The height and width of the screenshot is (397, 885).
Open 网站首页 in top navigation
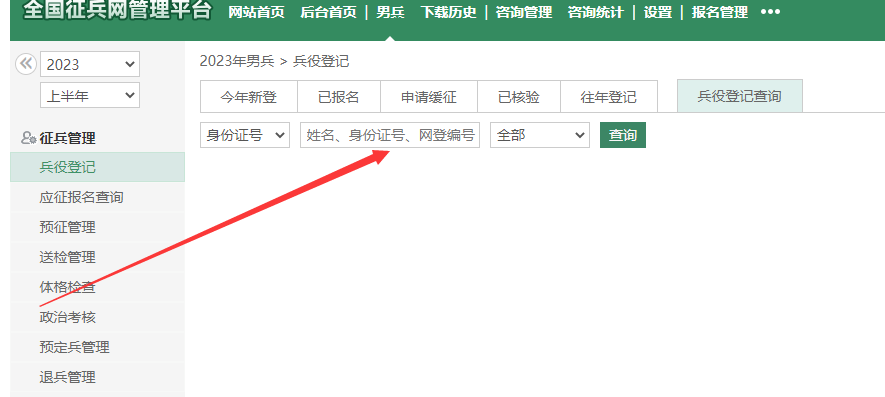point(257,12)
